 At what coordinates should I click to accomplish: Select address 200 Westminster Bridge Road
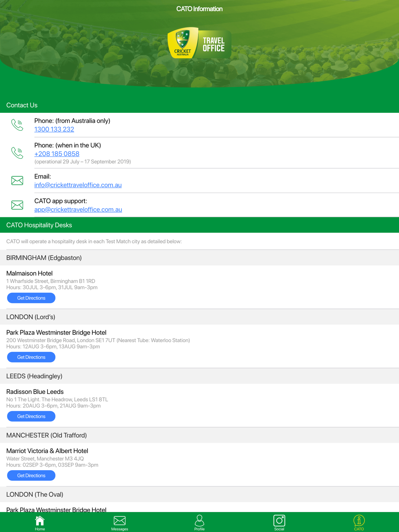[98, 340]
